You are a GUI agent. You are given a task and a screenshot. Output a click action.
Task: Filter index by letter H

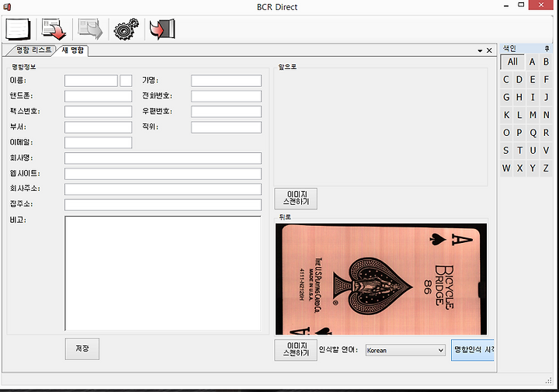click(x=519, y=97)
